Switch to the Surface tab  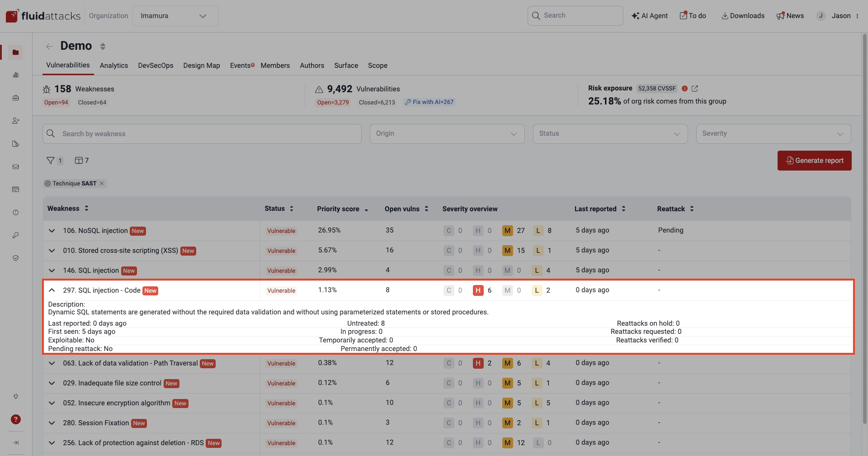[346, 66]
